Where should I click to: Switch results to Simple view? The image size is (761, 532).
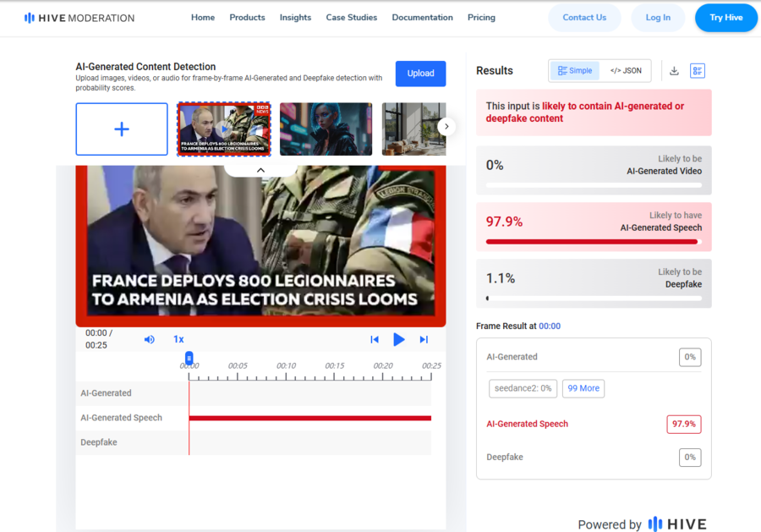click(575, 71)
